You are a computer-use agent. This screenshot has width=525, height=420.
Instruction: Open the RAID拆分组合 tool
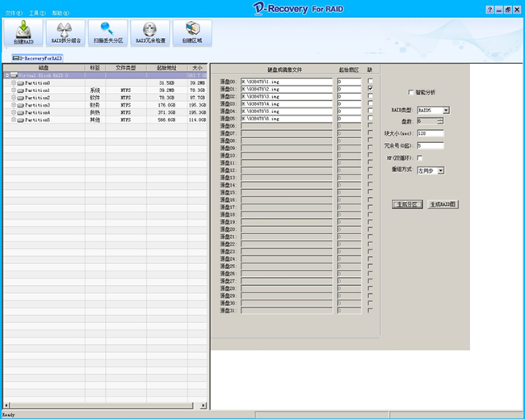pos(65,32)
